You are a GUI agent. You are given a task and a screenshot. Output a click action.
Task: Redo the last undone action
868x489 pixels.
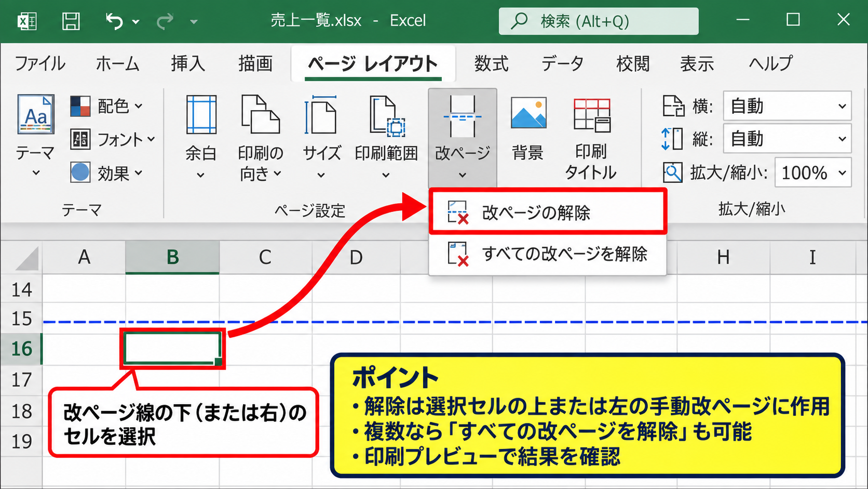tap(165, 21)
